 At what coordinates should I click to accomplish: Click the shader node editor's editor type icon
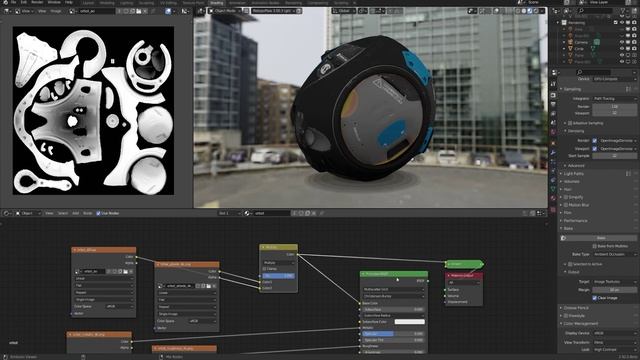pos(7,213)
